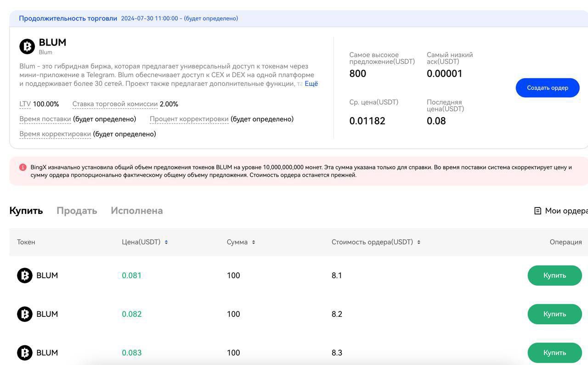Click BLUM token icon in 0.081 row

point(25,275)
